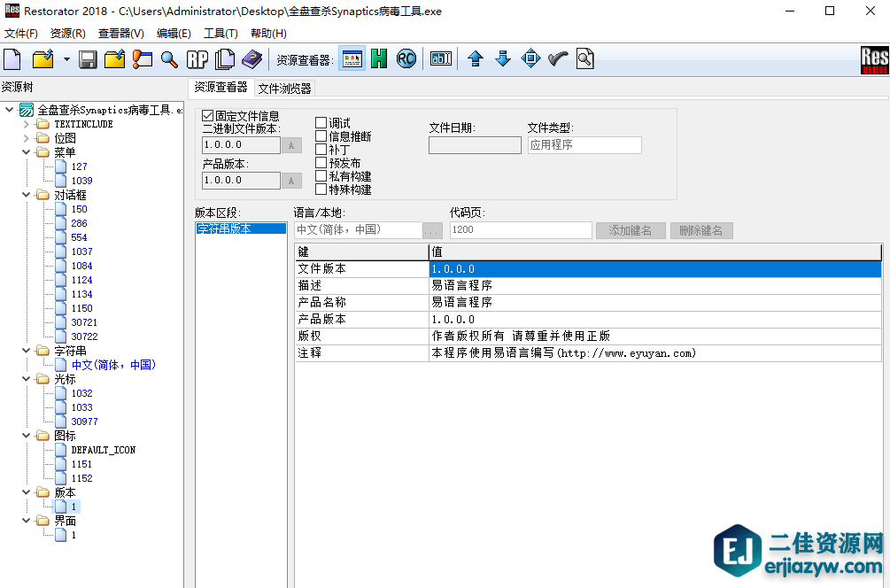Viewport: 890px width, 588px height.
Task: Select the default resource viewer mode icon
Action: tap(352, 58)
